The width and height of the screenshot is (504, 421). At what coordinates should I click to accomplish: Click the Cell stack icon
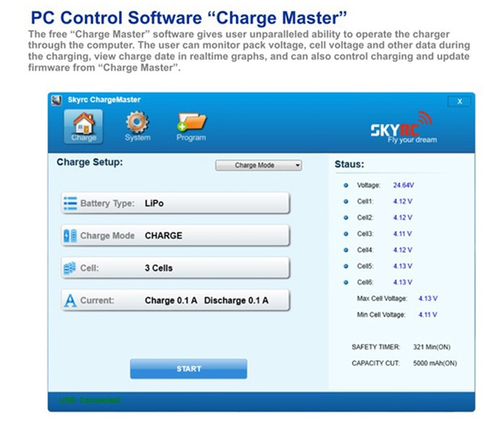[70, 268]
